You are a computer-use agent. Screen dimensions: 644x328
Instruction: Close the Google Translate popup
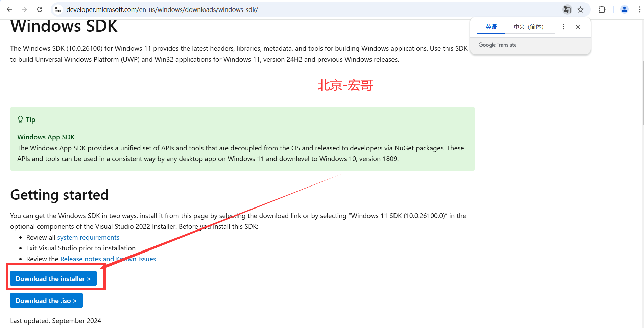(x=578, y=27)
